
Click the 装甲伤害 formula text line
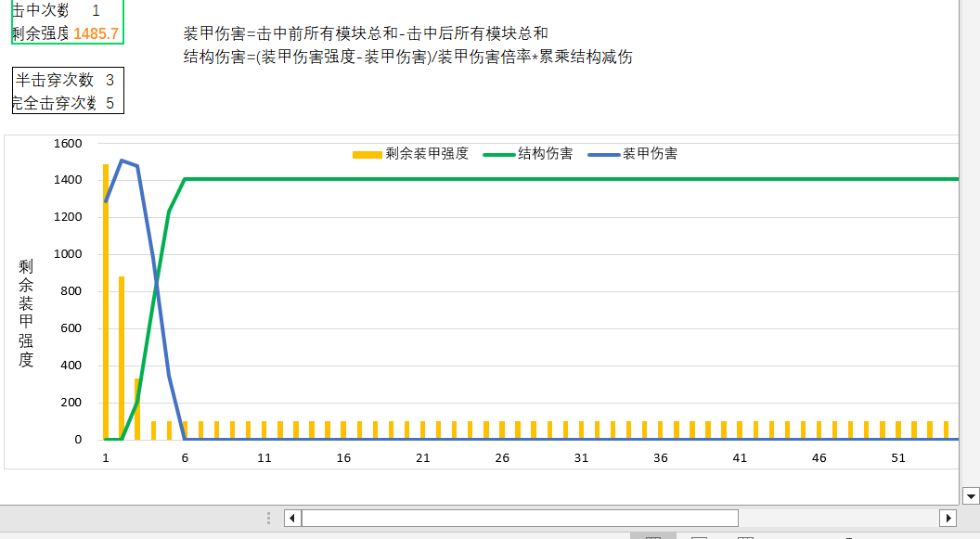[x=366, y=33]
